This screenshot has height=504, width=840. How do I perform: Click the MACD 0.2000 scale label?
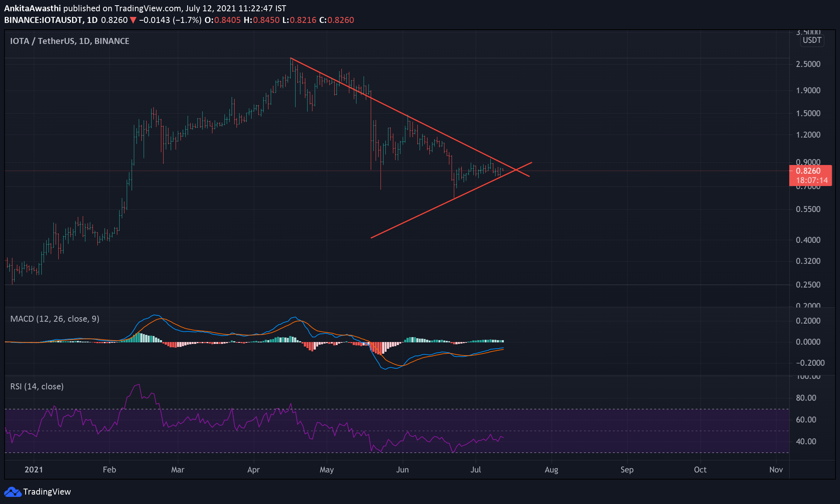(808, 321)
